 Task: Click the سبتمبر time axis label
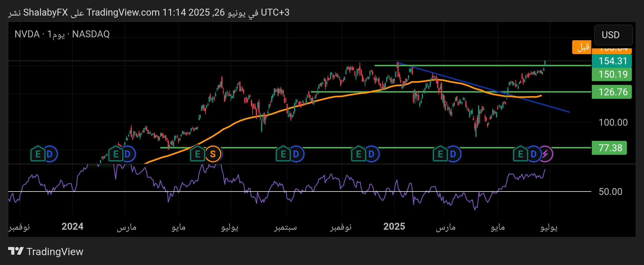point(286,227)
